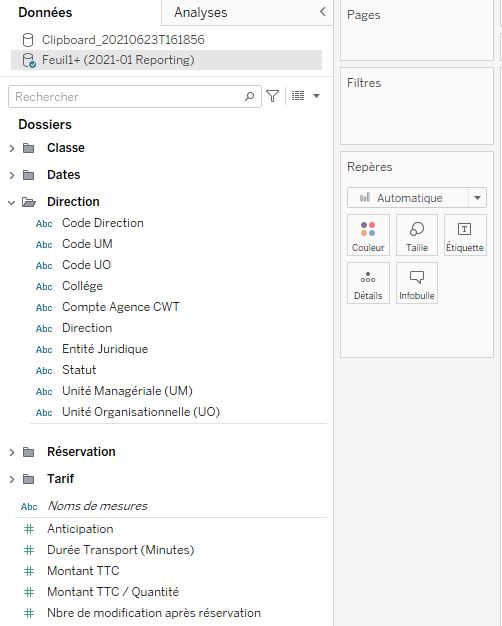Select the Code Direction field
The width and height of the screenshot is (502, 626).
[x=103, y=223]
